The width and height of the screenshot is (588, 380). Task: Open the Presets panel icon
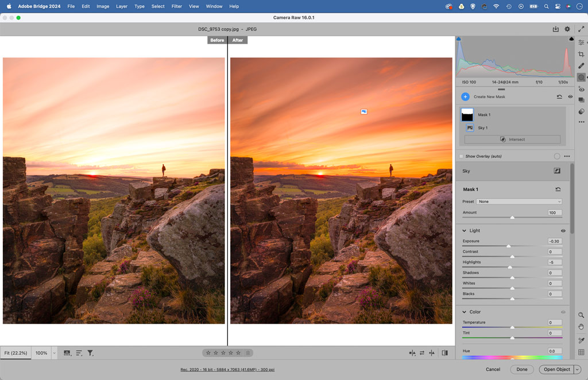point(581,111)
